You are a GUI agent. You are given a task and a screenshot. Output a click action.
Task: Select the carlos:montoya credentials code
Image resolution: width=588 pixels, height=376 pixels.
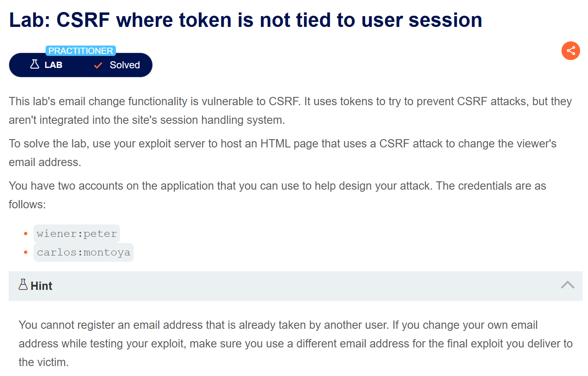point(84,253)
